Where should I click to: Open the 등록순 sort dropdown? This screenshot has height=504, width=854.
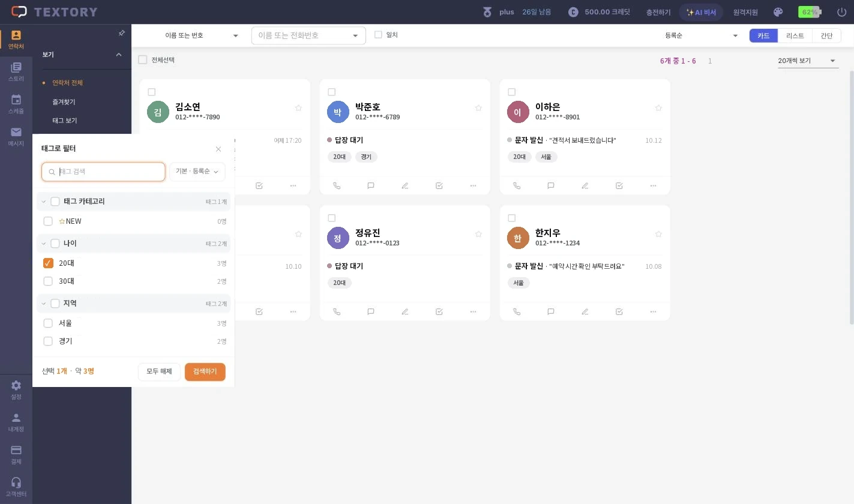[x=701, y=35]
